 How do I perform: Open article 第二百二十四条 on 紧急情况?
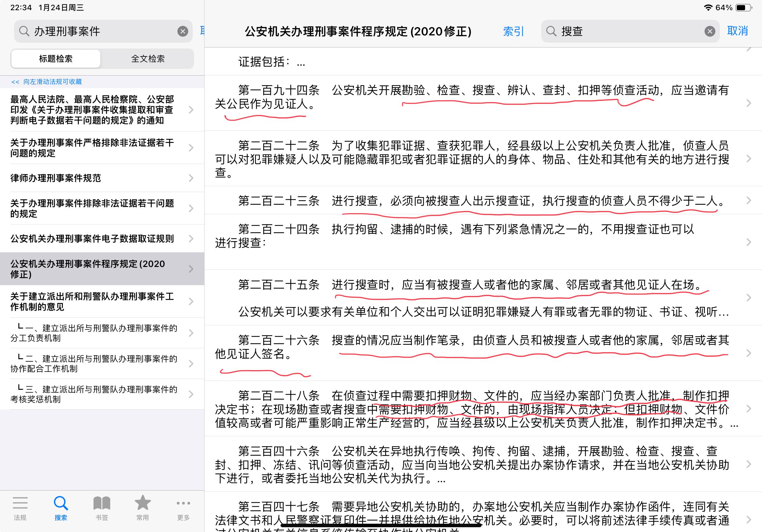[483, 242]
